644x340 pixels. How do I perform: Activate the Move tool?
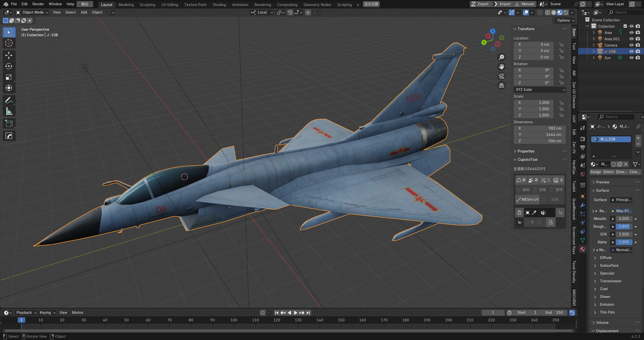[9, 55]
